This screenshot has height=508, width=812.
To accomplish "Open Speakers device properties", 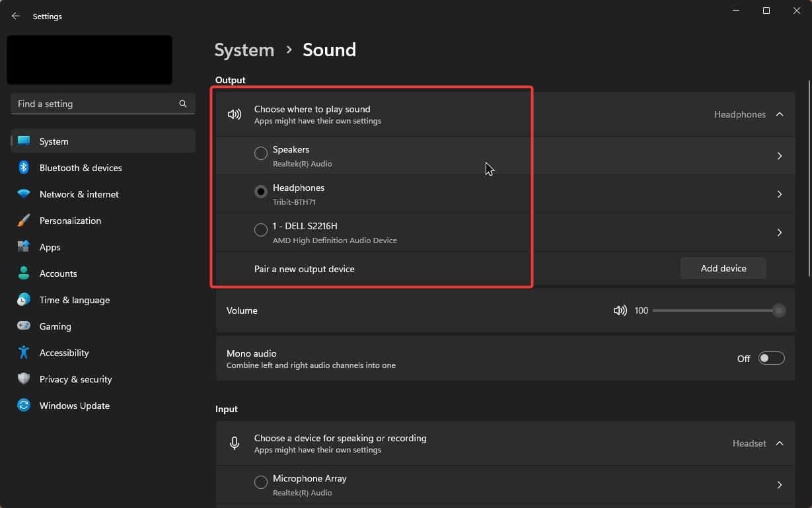I will (x=780, y=155).
